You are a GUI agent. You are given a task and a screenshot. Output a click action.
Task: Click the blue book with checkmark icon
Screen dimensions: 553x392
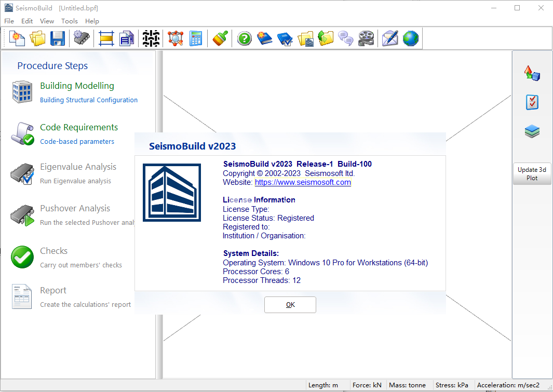click(285, 38)
